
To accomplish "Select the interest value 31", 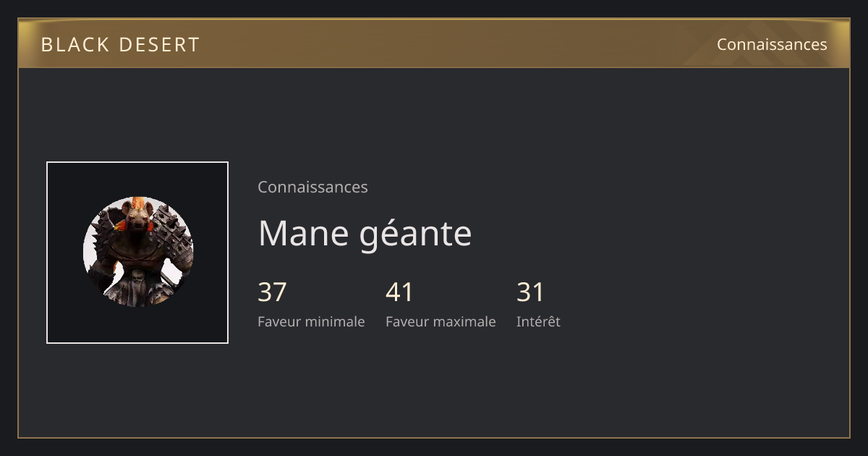I will pos(530,292).
